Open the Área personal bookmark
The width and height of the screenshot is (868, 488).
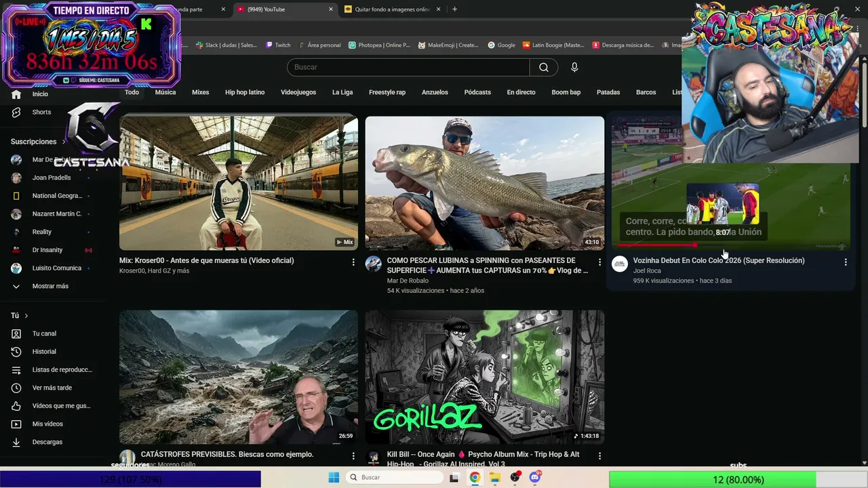[x=319, y=45]
